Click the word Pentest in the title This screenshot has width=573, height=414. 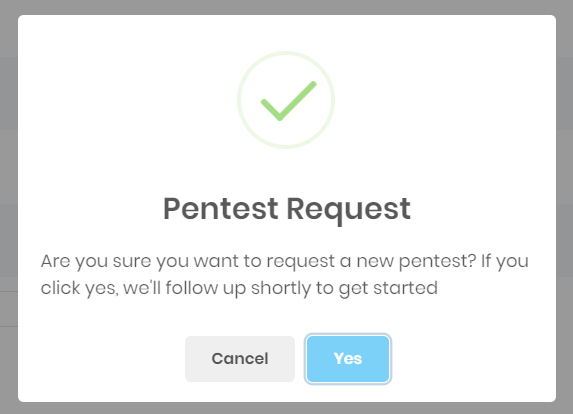click(x=220, y=209)
